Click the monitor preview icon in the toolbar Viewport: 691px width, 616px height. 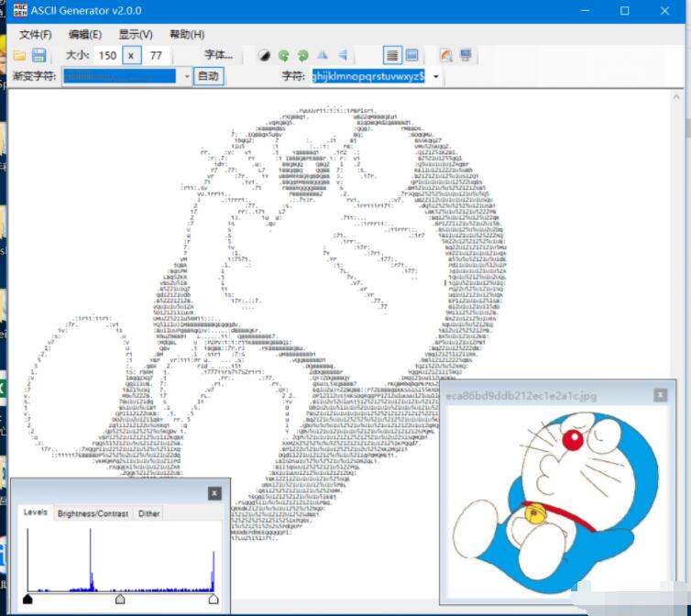[x=466, y=55]
